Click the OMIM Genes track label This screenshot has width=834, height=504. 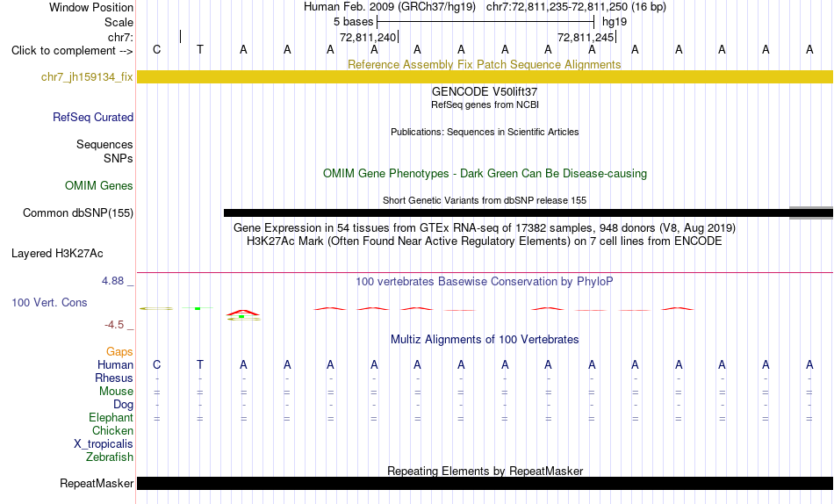coord(99,186)
